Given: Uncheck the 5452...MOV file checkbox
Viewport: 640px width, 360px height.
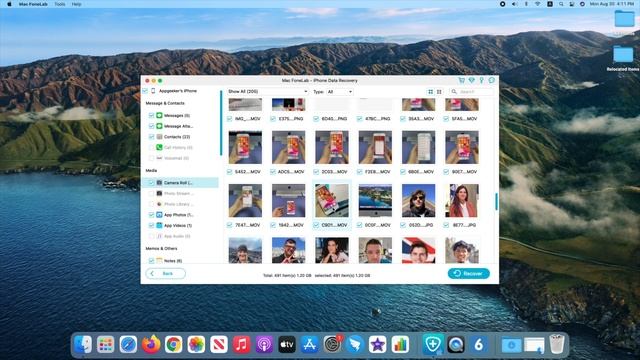Looking at the screenshot, I should [229, 172].
